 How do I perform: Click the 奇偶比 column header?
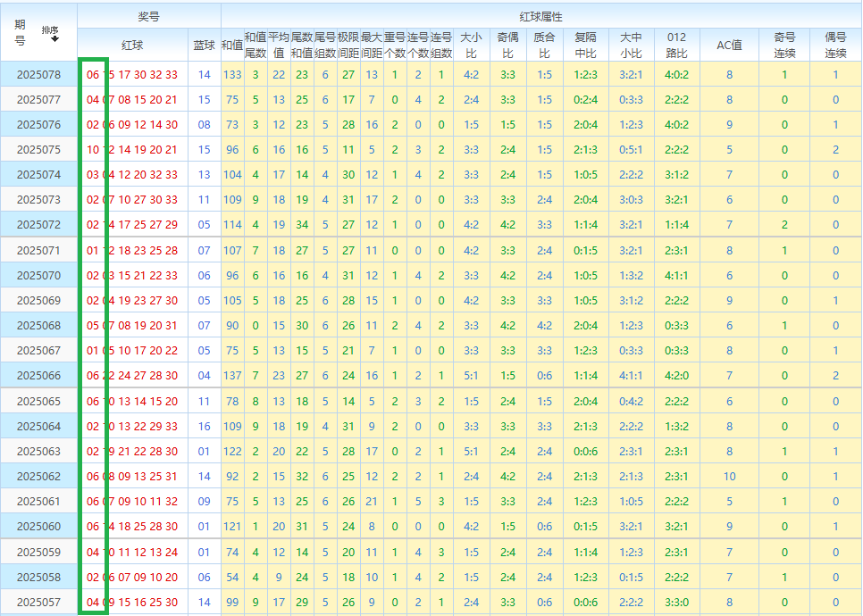point(507,46)
